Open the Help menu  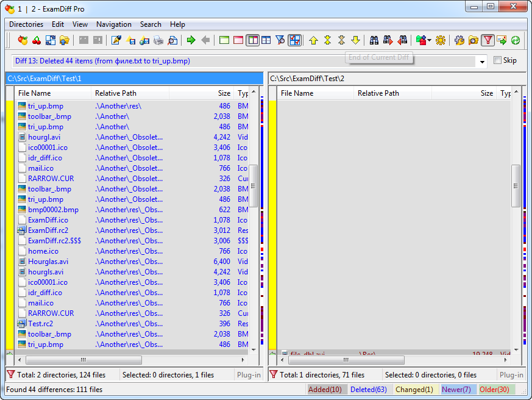pyautogui.click(x=177, y=24)
